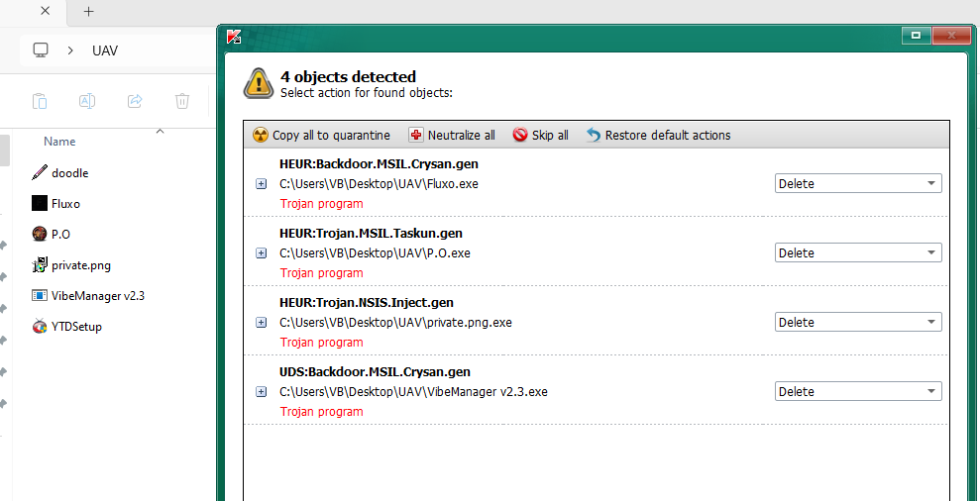Expand details for Fluxo.exe detection
980x501 pixels.
[262, 184]
